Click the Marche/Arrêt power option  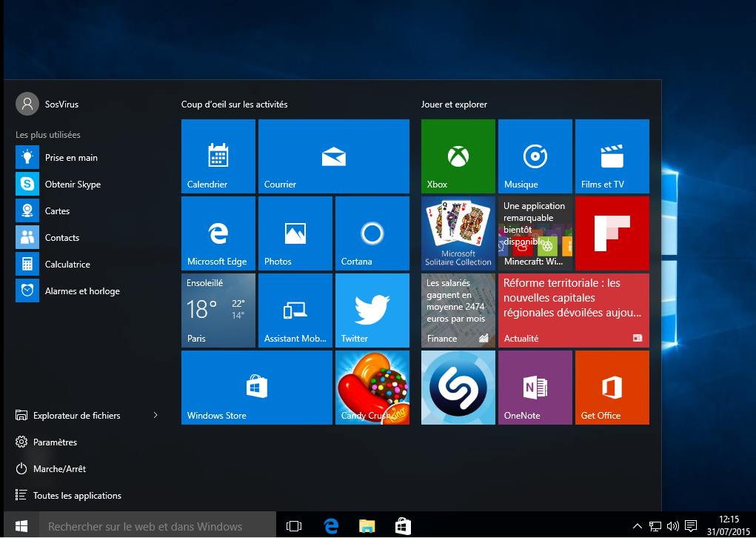(x=59, y=468)
